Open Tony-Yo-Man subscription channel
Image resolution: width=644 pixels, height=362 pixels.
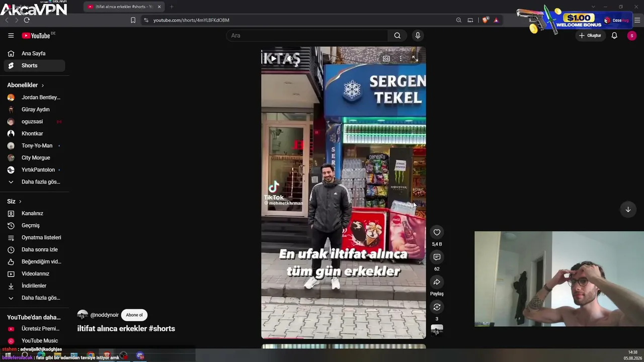(x=34, y=146)
